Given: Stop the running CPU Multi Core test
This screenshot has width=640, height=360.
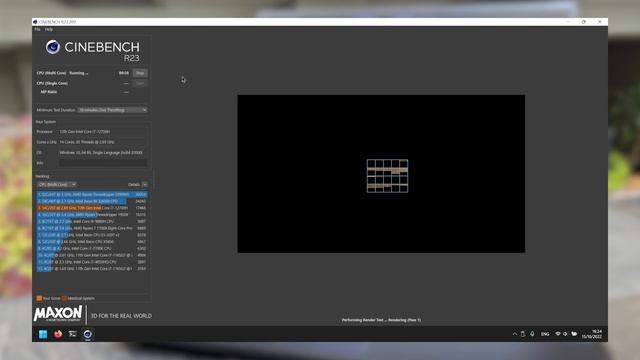Looking at the screenshot, I should tap(140, 73).
